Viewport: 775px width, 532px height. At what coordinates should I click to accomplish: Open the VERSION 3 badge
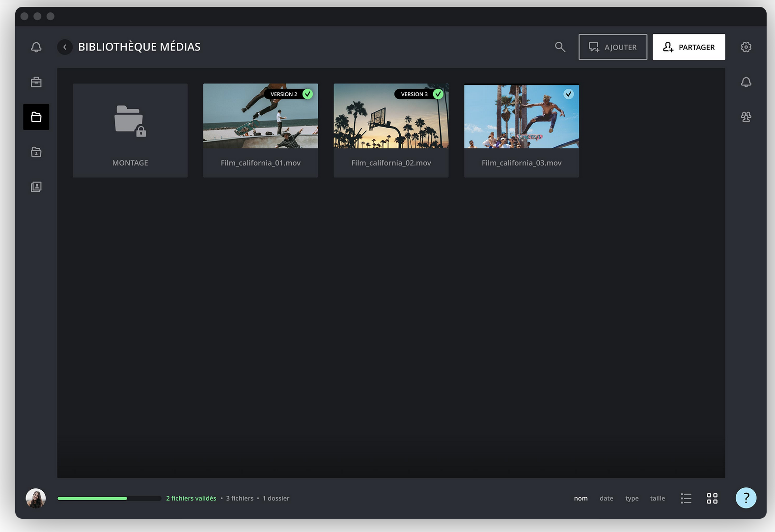414,94
